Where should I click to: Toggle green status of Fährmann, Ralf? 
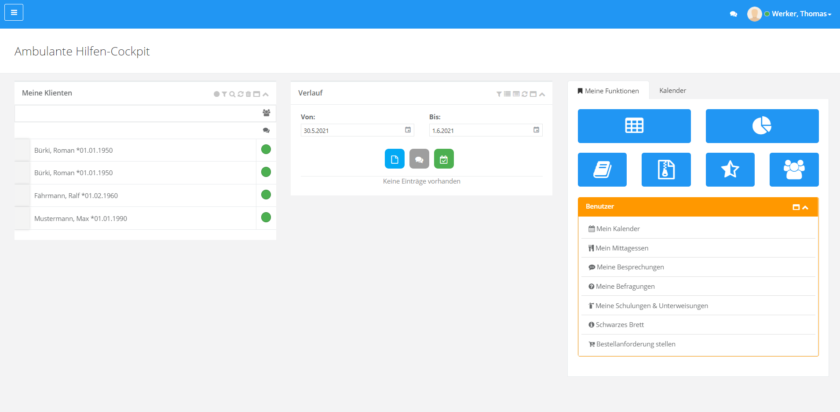click(266, 195)
